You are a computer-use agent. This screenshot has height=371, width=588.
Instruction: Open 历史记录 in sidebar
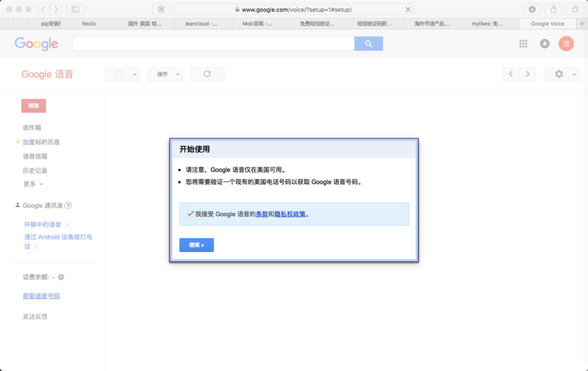(x=35, y=170)
